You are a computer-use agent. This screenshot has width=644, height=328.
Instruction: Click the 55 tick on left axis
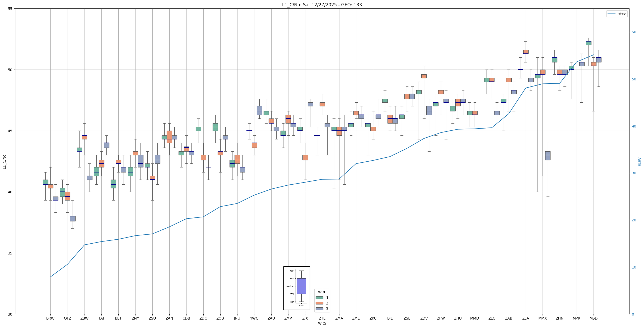point(10,9)
